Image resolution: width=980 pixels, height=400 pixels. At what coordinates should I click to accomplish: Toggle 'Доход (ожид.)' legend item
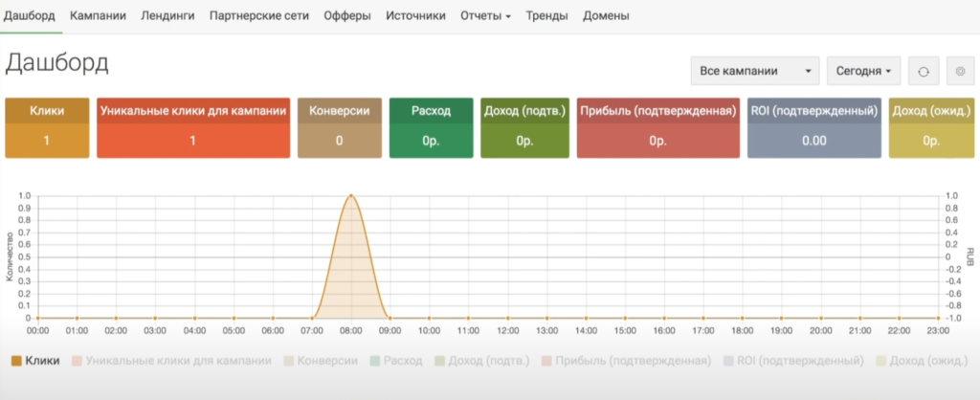click(x=923, y=361)
